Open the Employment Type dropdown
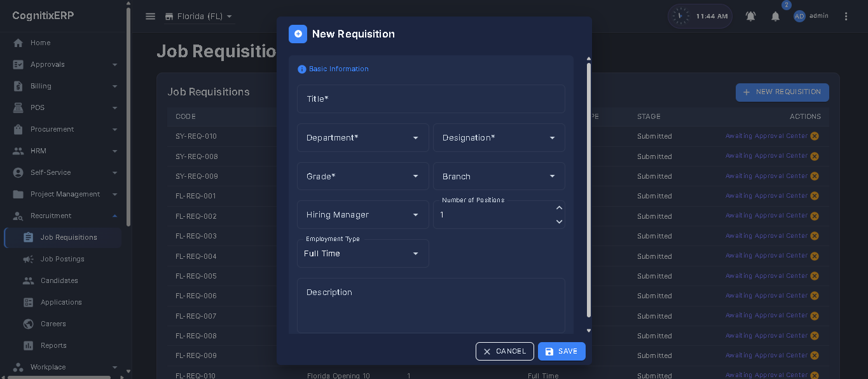Screen dimensions: 868x379 pyautogui.click(x=363, y=253)
